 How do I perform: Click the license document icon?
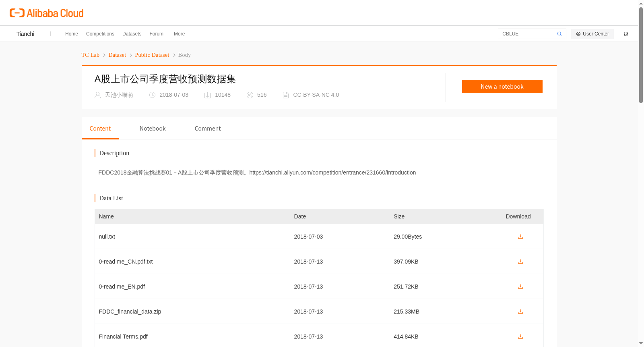(x=286, y=95)
